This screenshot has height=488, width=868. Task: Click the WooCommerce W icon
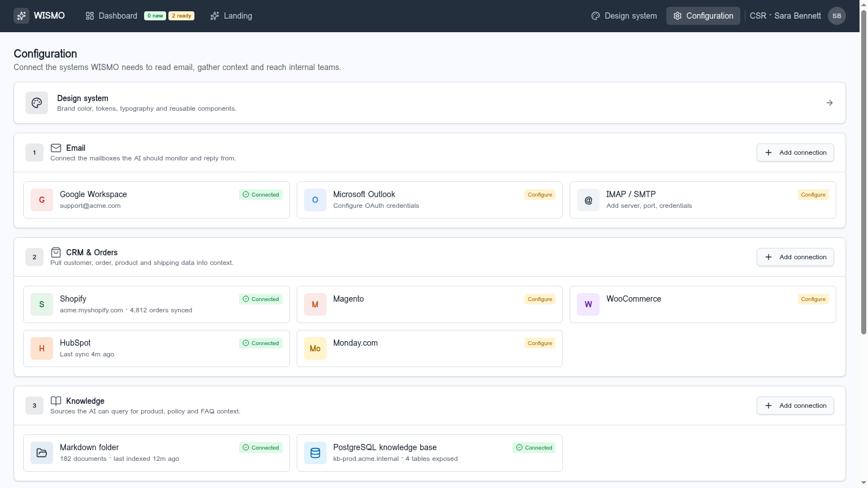tap(588, 304)
